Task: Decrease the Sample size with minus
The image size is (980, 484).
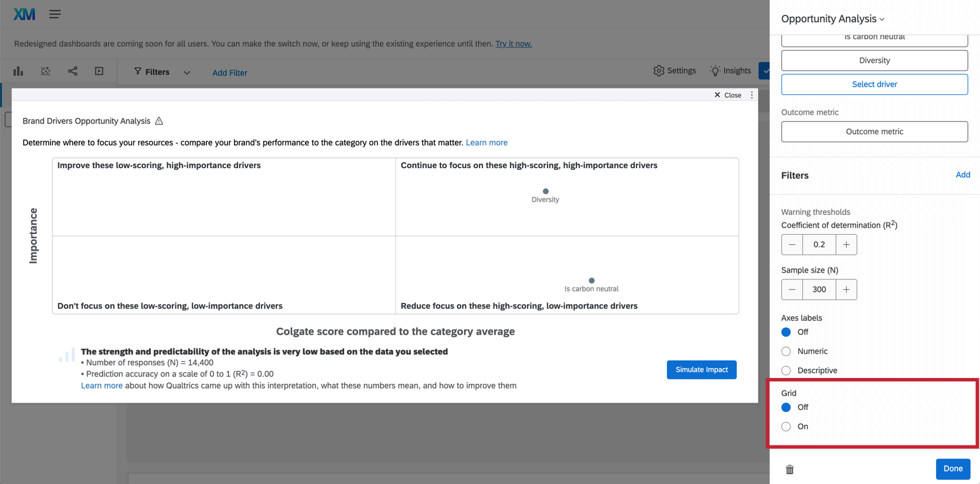Action: click(x=792, y=290)
